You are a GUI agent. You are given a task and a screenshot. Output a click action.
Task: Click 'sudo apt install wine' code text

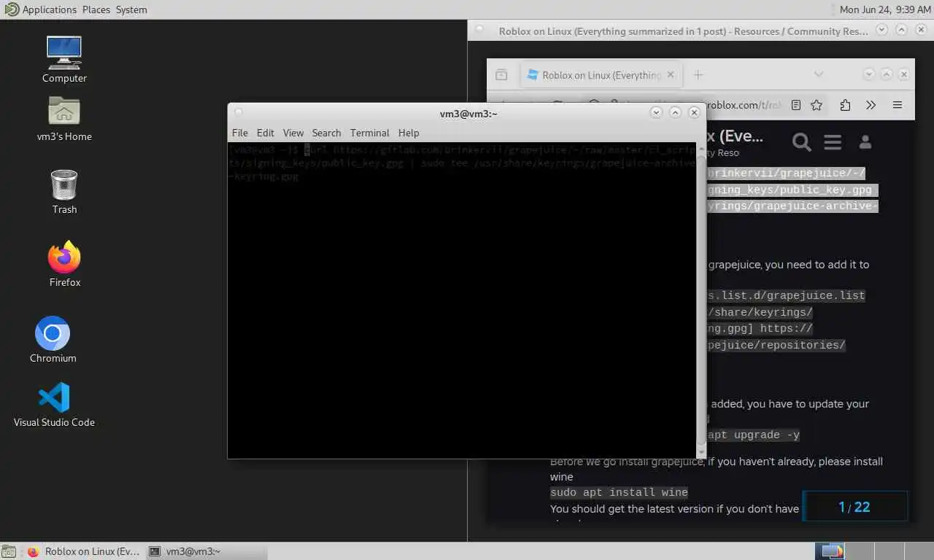[x=619, y=492]
